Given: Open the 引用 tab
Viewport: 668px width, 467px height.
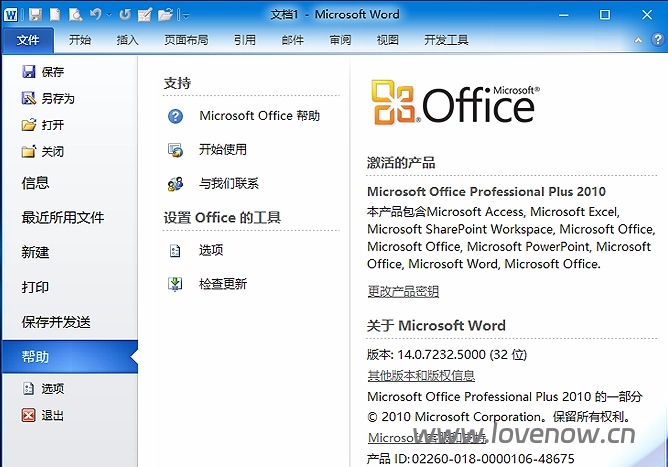Looking at the screenshot, I should tap(245, 40).
